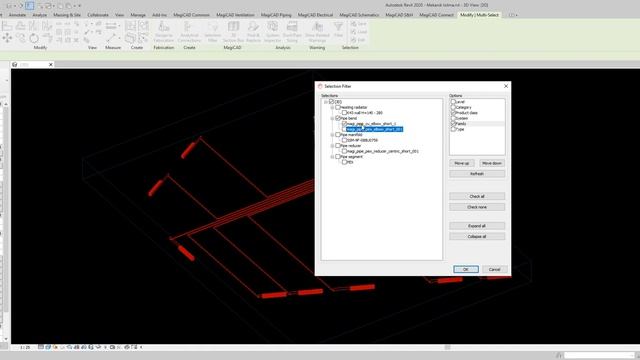Open the Design to Fabrication tool
The width and height of the screenshot is (640, 360).
click(x=164, y=32)
